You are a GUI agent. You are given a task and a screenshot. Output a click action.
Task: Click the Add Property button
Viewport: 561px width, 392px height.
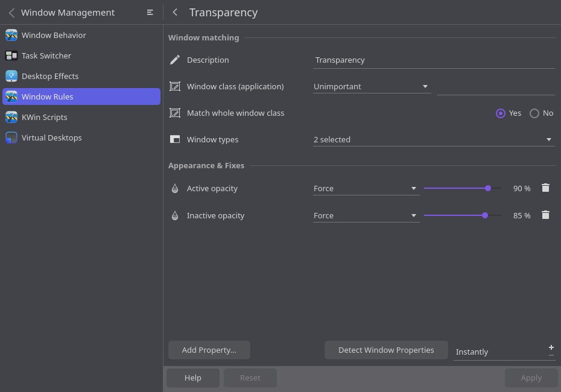coord(209,350)
